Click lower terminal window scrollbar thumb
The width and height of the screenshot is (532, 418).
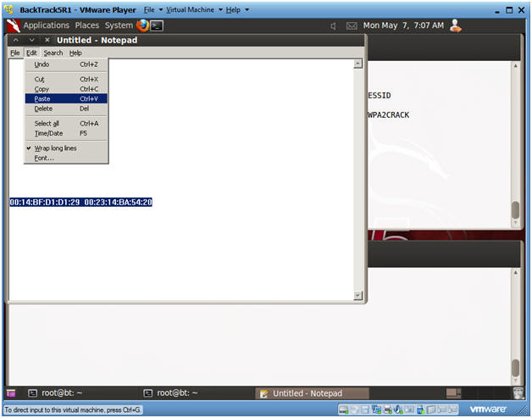point(515,368)
